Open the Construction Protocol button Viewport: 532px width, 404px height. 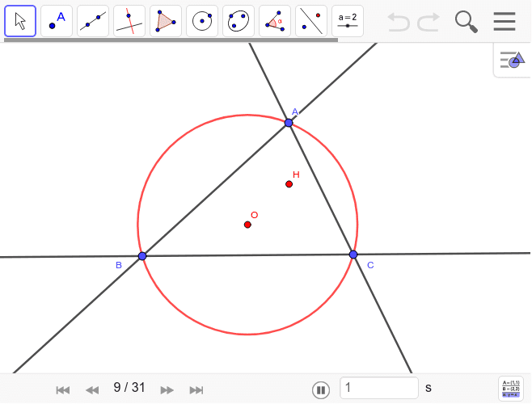510,388
